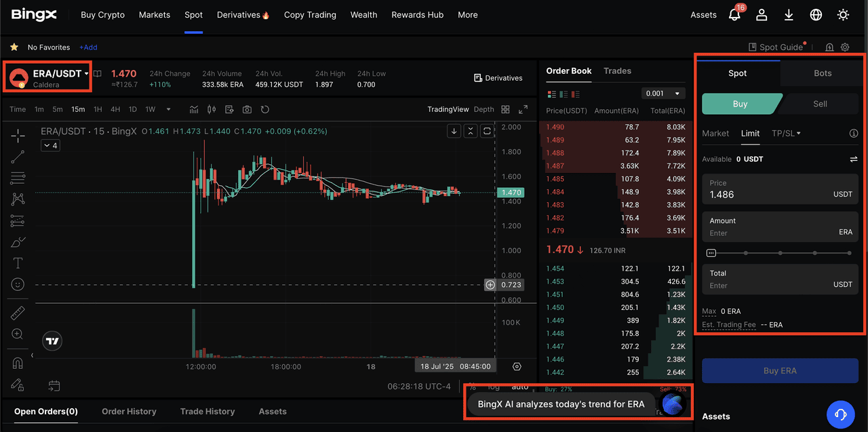Switch to the Trades tab

point(617,71)
